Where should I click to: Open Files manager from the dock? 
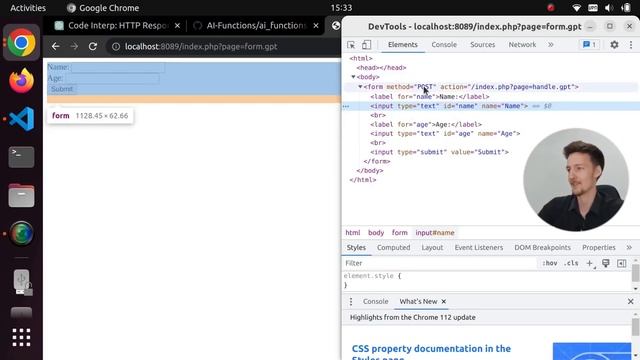point(21,196)
